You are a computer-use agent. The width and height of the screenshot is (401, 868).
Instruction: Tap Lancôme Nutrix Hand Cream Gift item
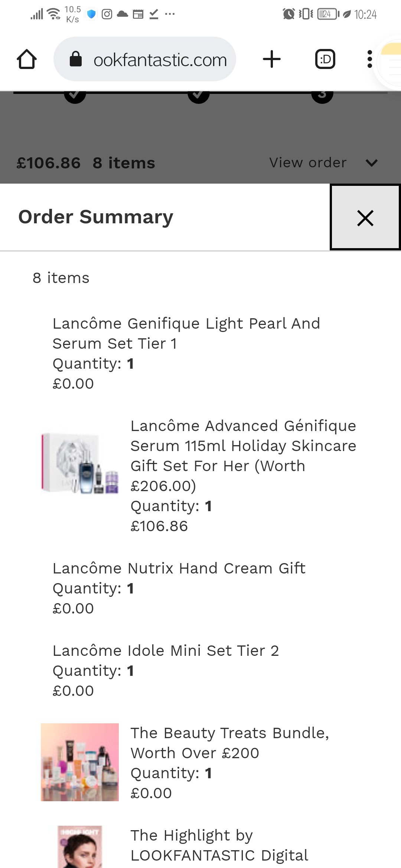179,568
